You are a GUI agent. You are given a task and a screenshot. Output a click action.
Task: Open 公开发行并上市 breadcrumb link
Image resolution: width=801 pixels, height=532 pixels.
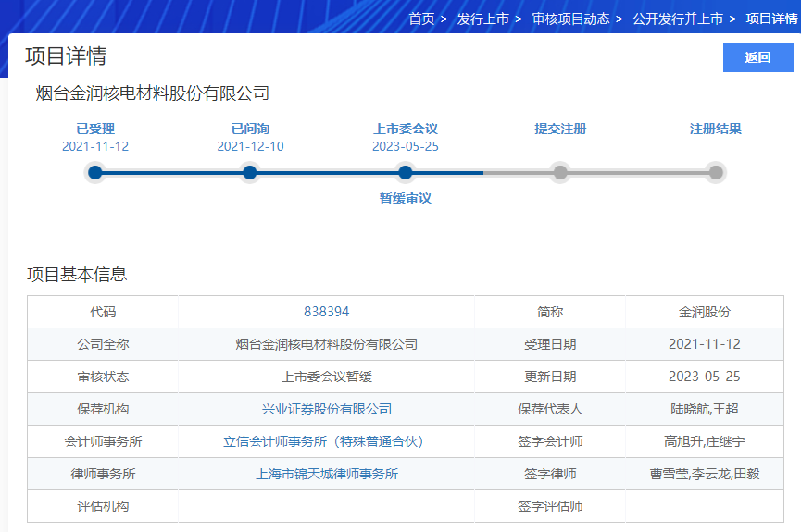tap(677, 19)
